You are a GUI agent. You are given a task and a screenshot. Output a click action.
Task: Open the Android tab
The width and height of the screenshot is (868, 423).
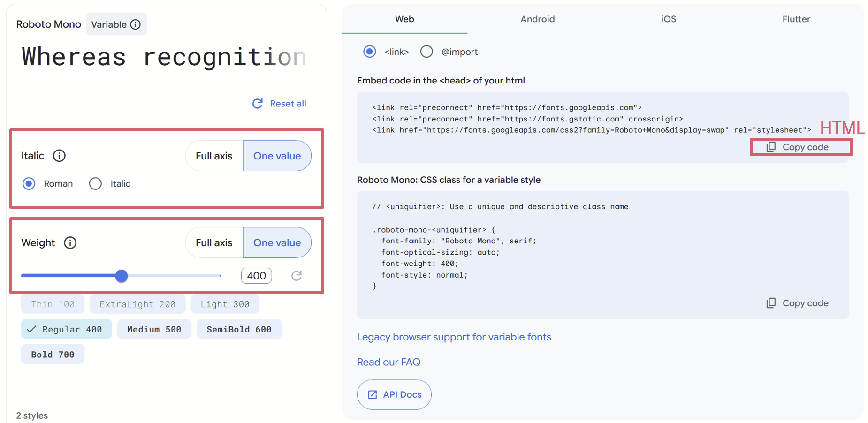[x=538, y=19]
